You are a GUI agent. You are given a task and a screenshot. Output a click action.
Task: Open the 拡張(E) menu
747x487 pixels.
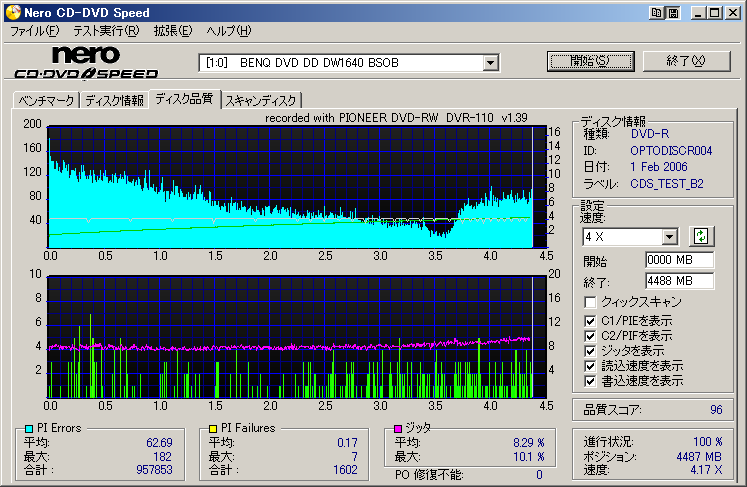[x=172, y=31]
